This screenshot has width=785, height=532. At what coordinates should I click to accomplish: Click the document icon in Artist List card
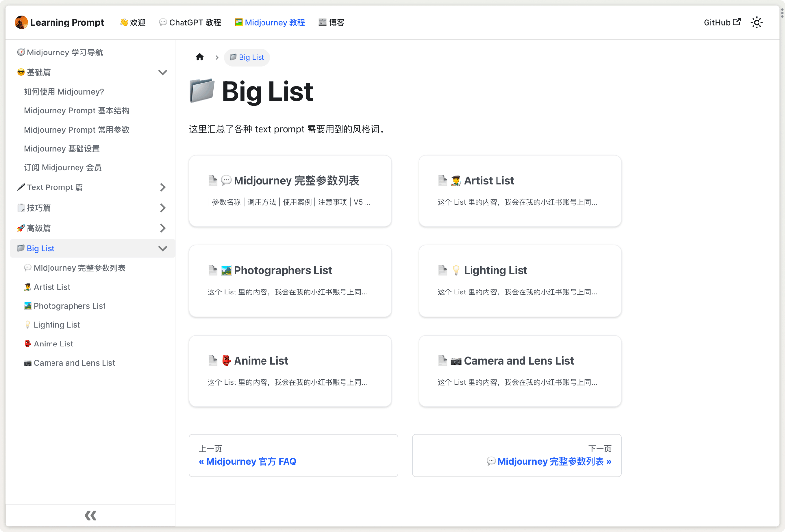coord(443,180)
